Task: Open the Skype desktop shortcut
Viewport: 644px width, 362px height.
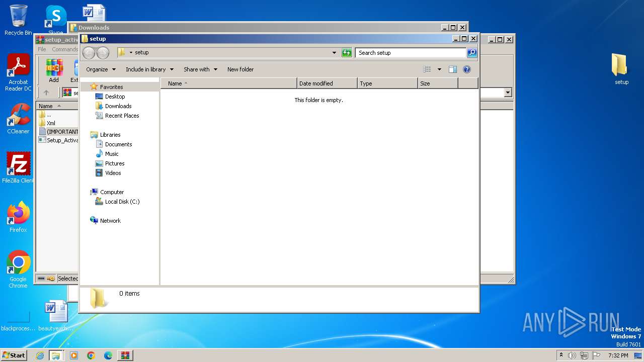Action: [x=55, y=20]
